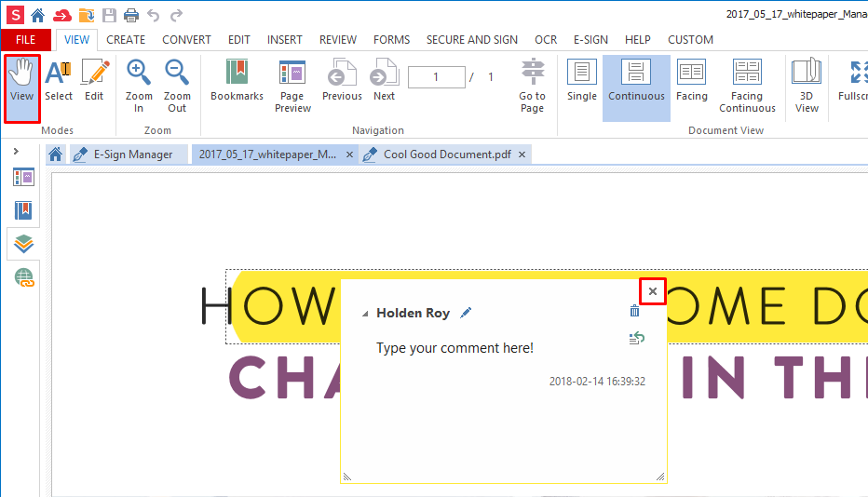
Task: Open the Go to Page tool
Action: [x=532, y=86]
